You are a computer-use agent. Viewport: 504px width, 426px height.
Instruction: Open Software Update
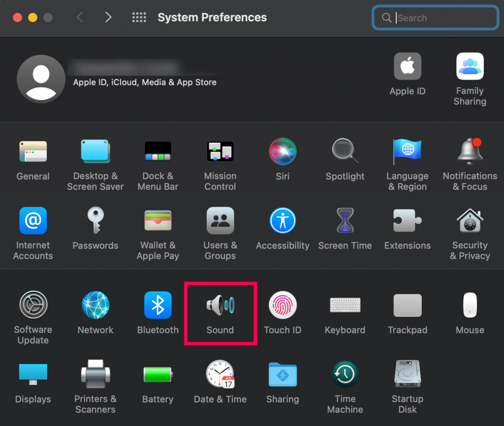click(x=32, y=313)
